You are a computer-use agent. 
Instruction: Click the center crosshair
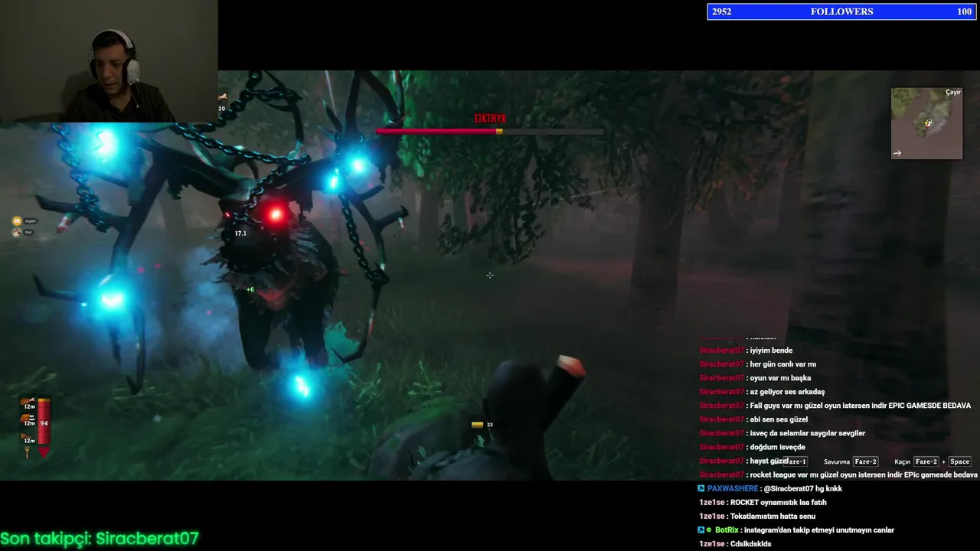pos(490,275)
